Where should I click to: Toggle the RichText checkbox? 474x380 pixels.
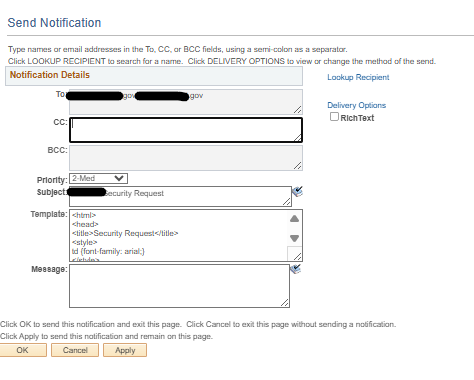coord(334,117)
